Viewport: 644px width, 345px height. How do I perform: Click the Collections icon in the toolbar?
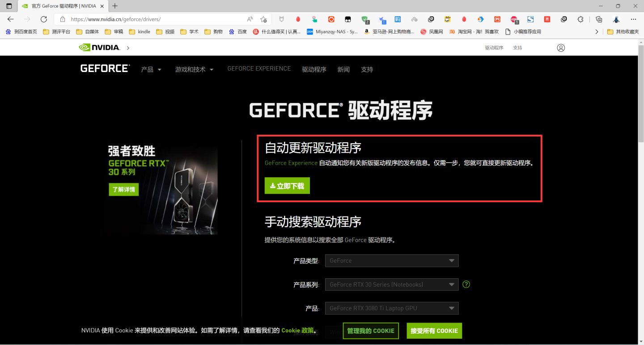click(598, 19)
